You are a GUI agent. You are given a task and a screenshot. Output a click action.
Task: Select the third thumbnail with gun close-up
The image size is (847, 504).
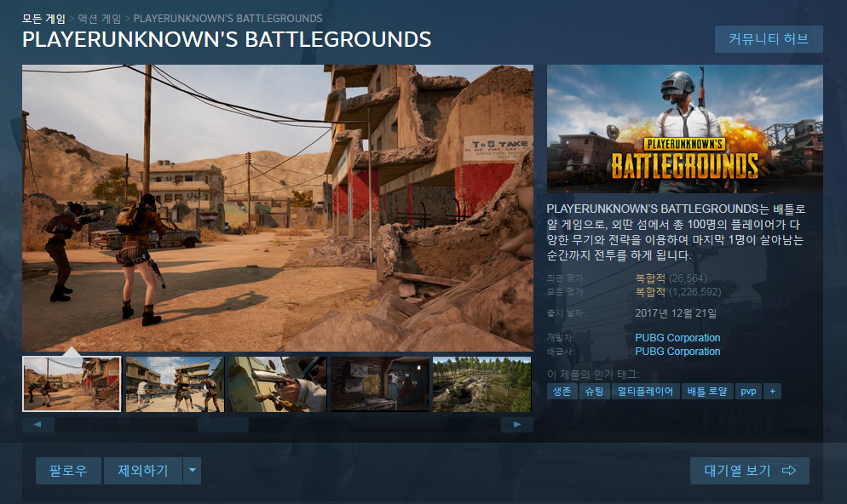click(x=277, y=384)
